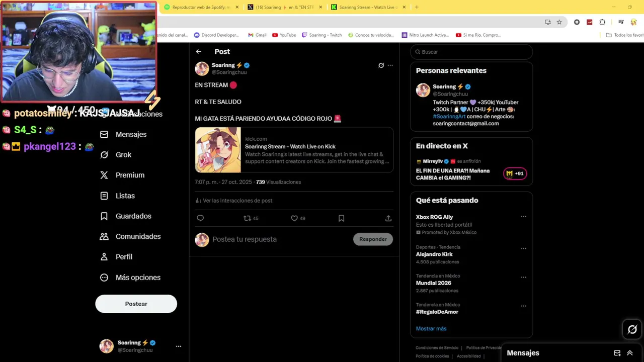Click the floating Grok button
Screen dimensions: 644x362
point(632,330)
